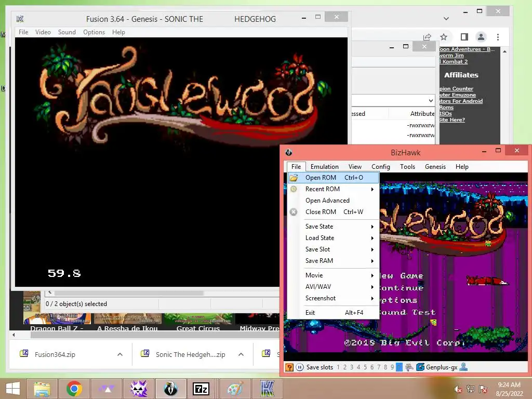
Task: Open Fusion364.zip download options chevron
Action: click(x=120, y=354)
